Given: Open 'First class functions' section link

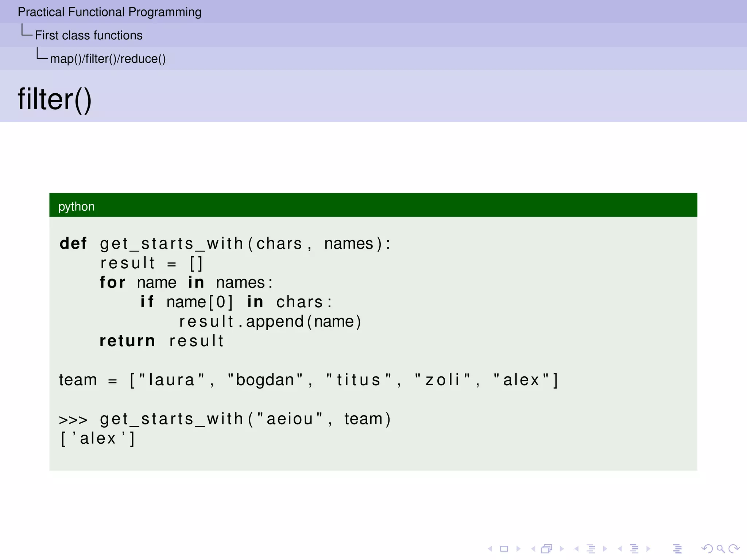Looking at the screenshot, I should pos(89,35).
